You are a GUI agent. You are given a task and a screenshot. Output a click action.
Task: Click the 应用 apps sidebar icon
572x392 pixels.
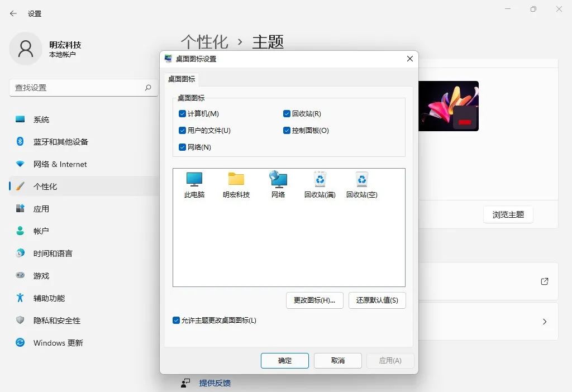point(20,208)
